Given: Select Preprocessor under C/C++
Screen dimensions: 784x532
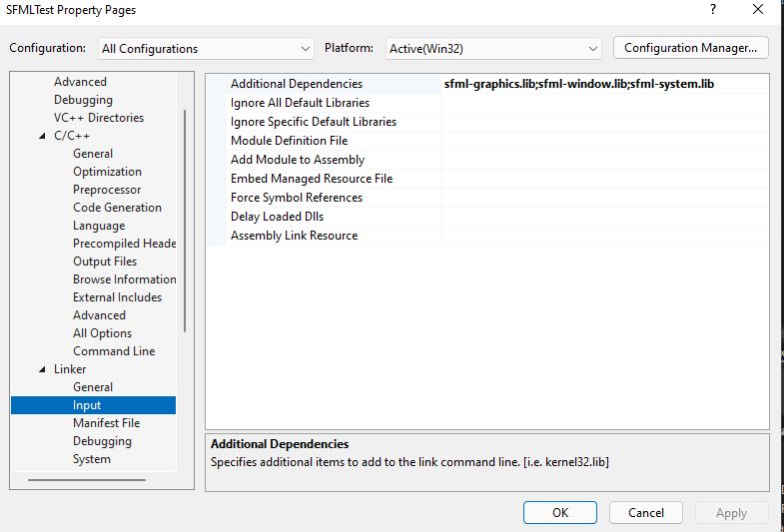Looking at the screenshot, I should [x=107, y=190].
